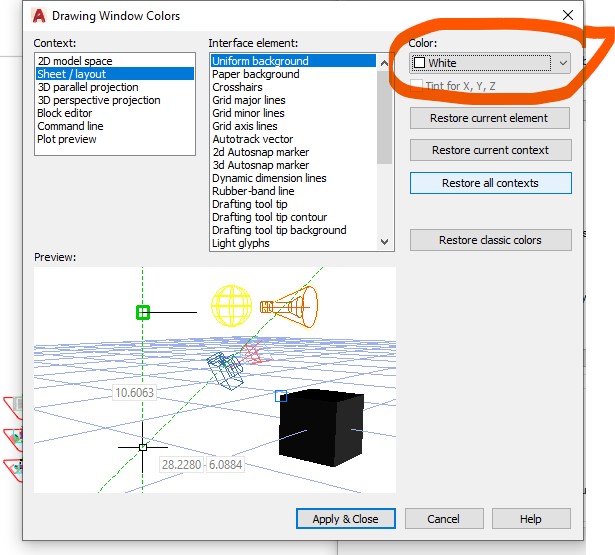Viewport: 615px width, 555px height.
Task: Click the list scroll-up arrow
Action: 384,63
